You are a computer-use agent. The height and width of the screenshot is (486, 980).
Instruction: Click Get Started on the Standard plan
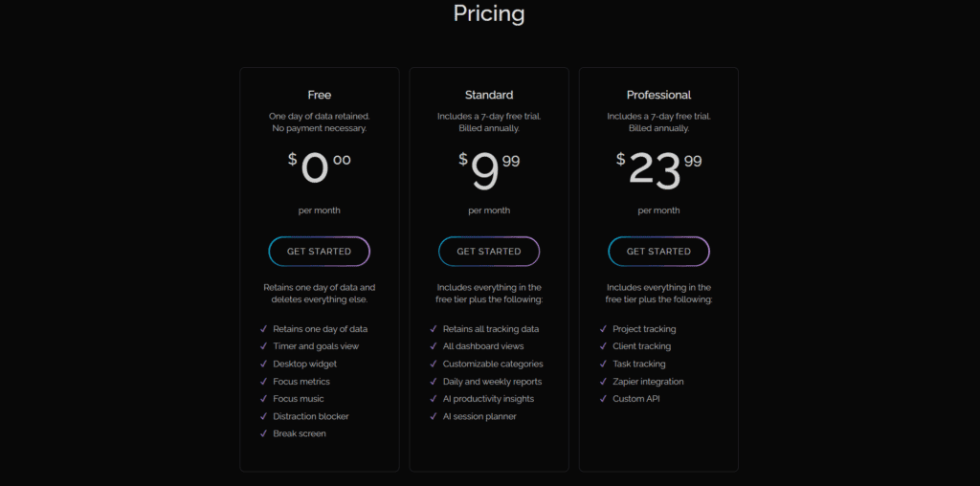pyautogui.click(x=489, y=251)
